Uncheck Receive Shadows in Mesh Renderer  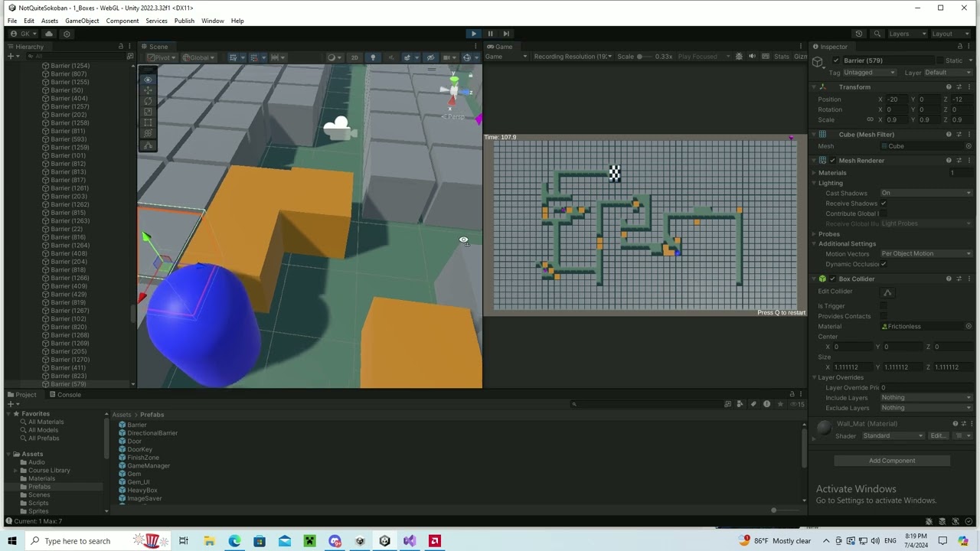(x=884, y=203)
